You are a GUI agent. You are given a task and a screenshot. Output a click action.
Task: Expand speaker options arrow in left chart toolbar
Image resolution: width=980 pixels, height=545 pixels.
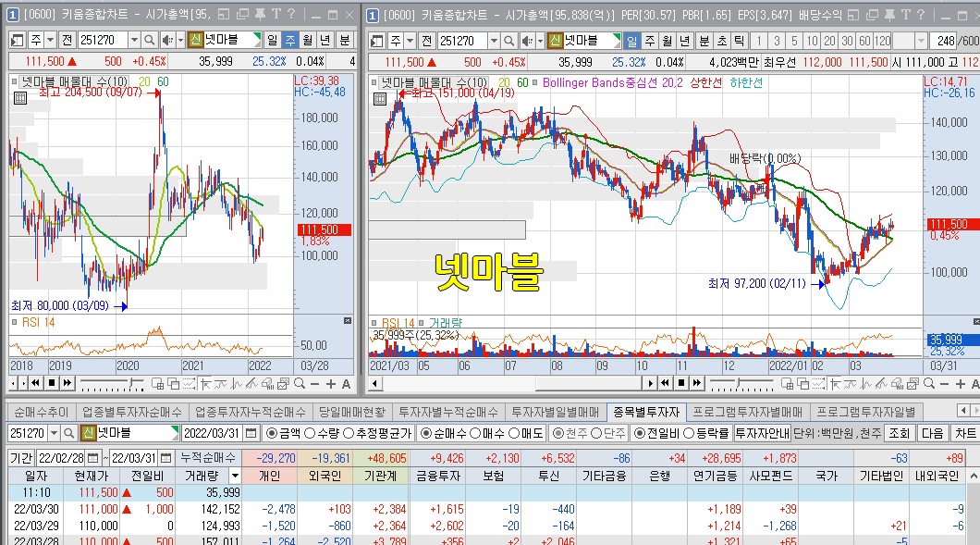180,40
